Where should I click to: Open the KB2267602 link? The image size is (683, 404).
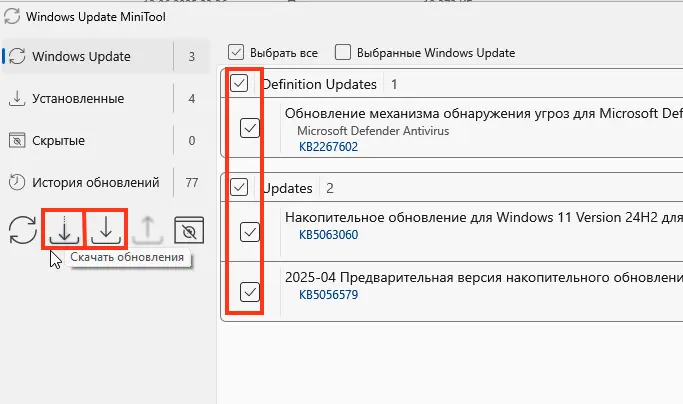(328, 147)
